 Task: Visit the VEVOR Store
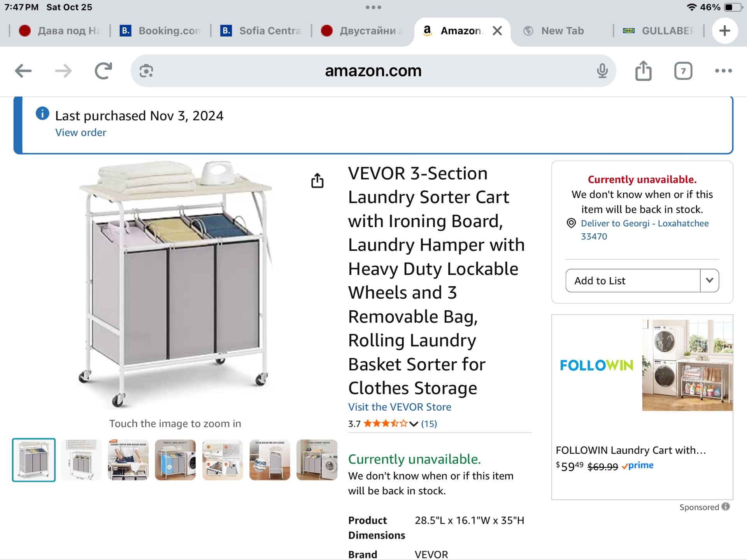point(399,407)
